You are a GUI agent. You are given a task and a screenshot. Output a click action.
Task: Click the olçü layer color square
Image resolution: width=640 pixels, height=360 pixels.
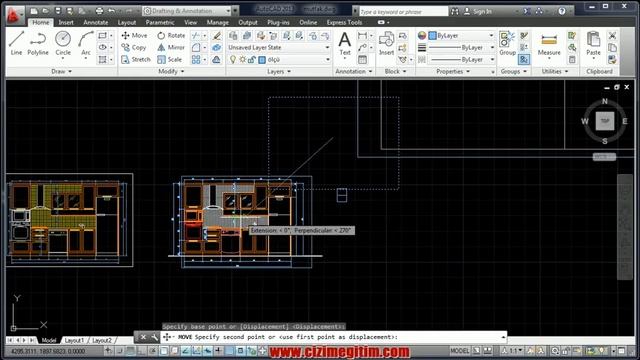262,60
